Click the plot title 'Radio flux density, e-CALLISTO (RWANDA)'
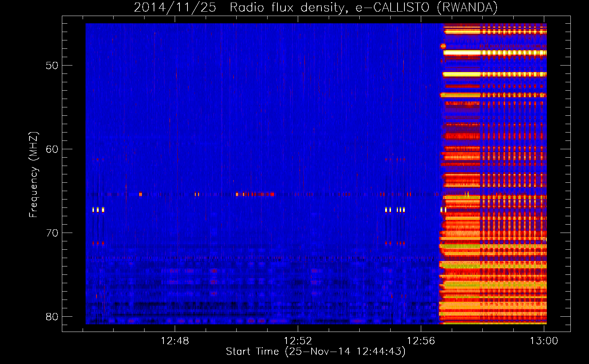 coord(364,7)
